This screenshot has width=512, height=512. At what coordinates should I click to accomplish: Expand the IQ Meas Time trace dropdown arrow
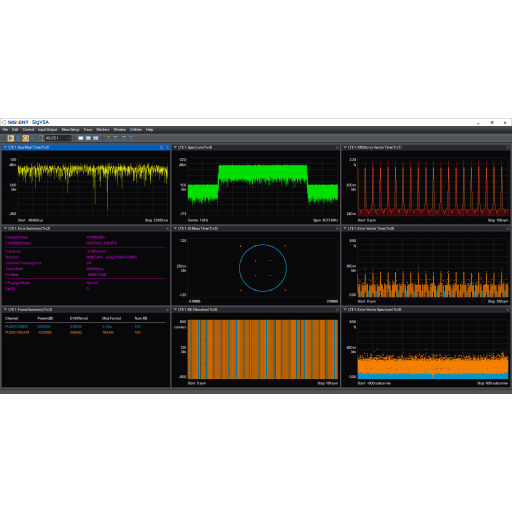(175, 229)
